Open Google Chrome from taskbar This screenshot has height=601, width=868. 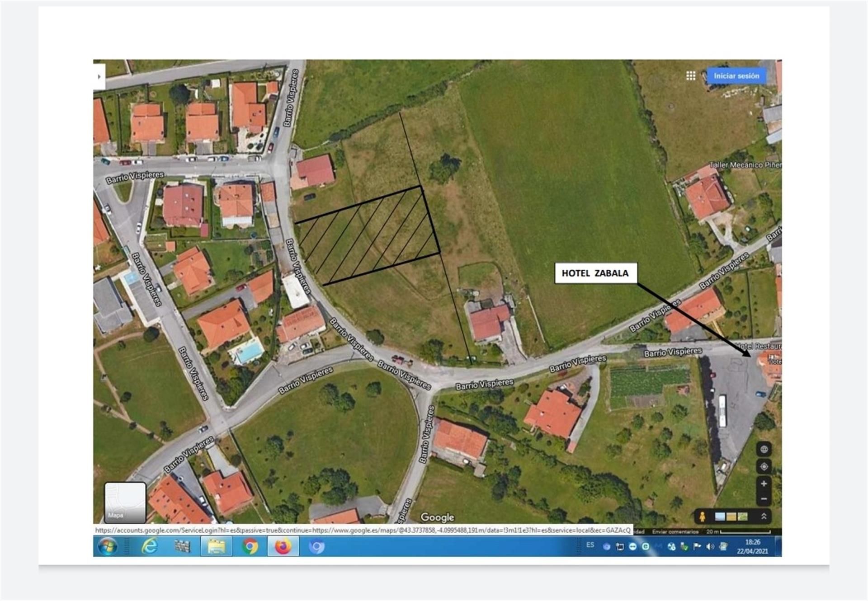tap(250, 547)
